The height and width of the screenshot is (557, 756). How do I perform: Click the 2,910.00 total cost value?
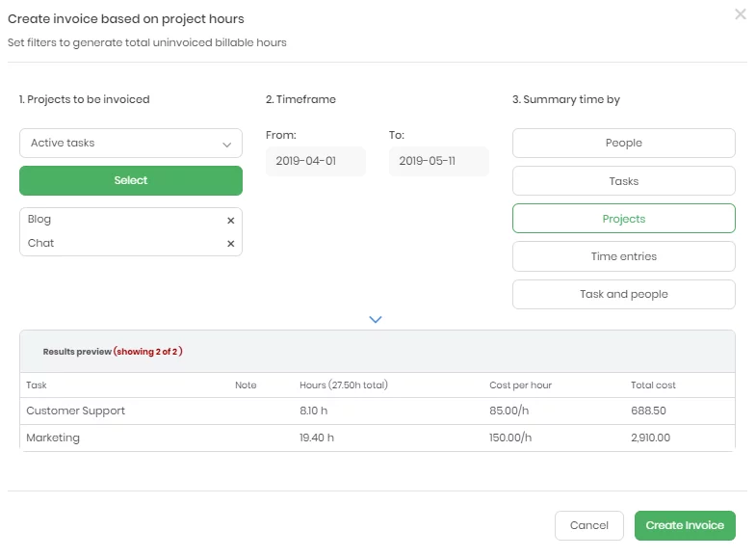point(650,438)
